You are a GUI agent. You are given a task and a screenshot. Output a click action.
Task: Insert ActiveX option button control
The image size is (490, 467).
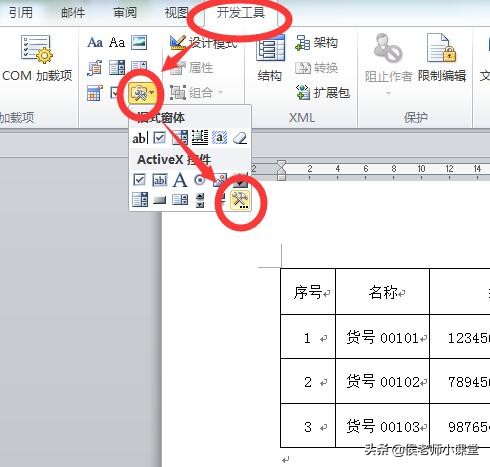(200, 180)
